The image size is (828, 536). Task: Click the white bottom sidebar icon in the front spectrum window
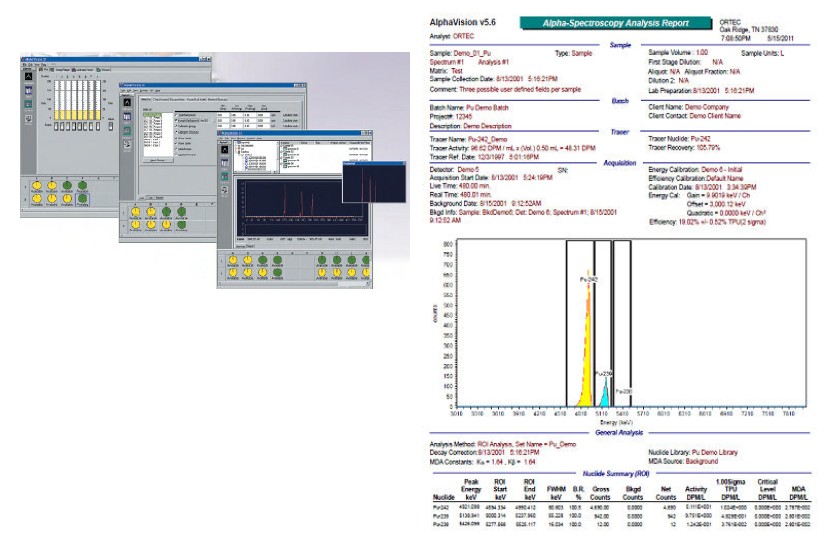coord(224,190)
